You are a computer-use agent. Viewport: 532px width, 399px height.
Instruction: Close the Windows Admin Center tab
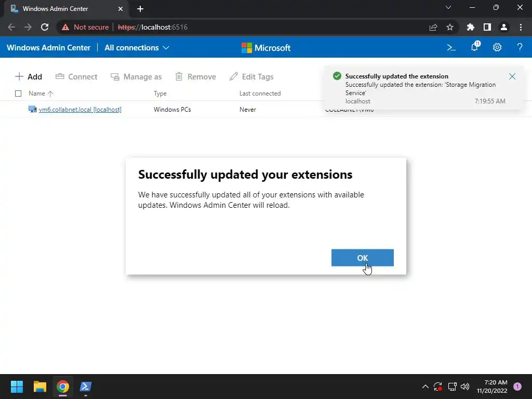click(x=121, y=9)
